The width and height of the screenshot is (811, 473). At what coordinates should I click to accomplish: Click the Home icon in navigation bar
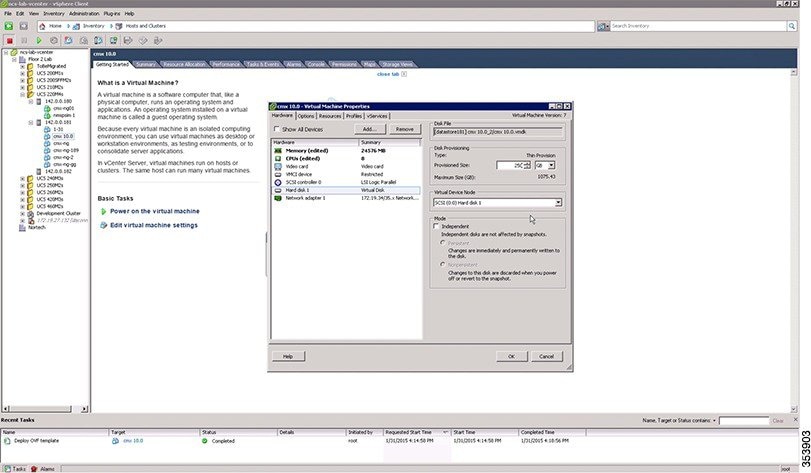tap(43, 25)
